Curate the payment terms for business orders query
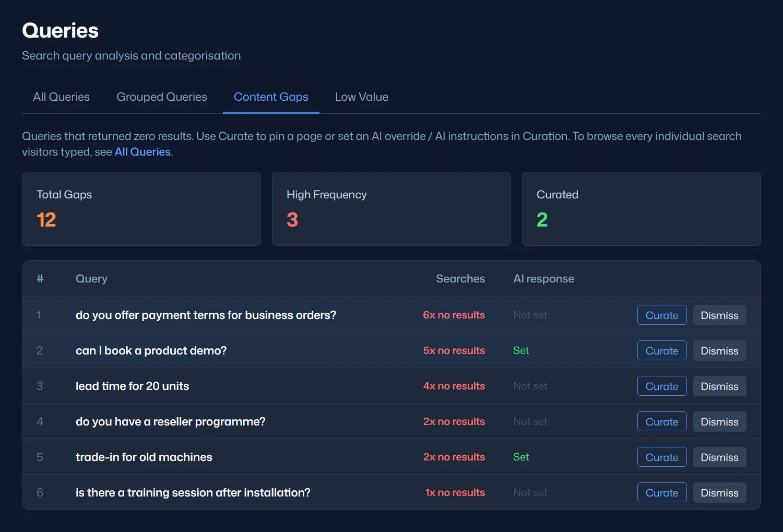Viewport: 783px width, 532px height. (662, 315)
